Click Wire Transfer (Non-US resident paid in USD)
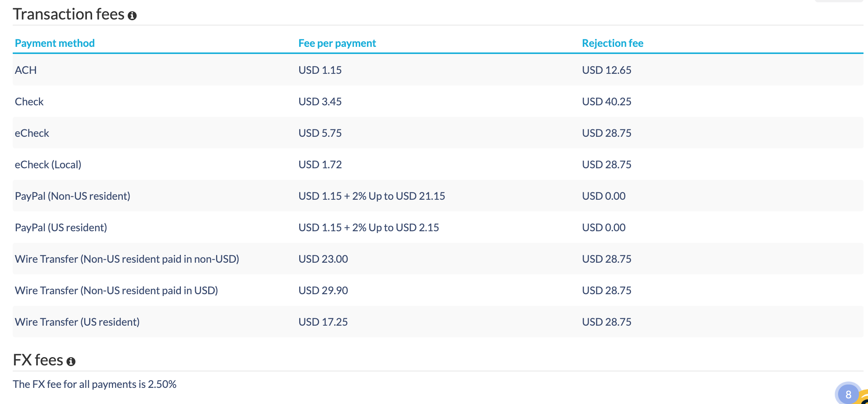The width and height of the screenshot is (868, 404). 116,290
